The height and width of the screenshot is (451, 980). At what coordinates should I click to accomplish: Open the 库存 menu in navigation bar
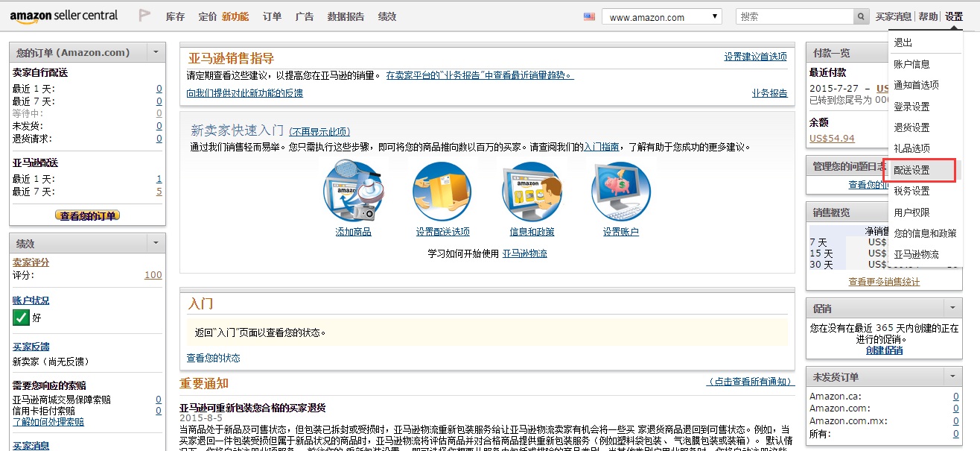point(175,16)
